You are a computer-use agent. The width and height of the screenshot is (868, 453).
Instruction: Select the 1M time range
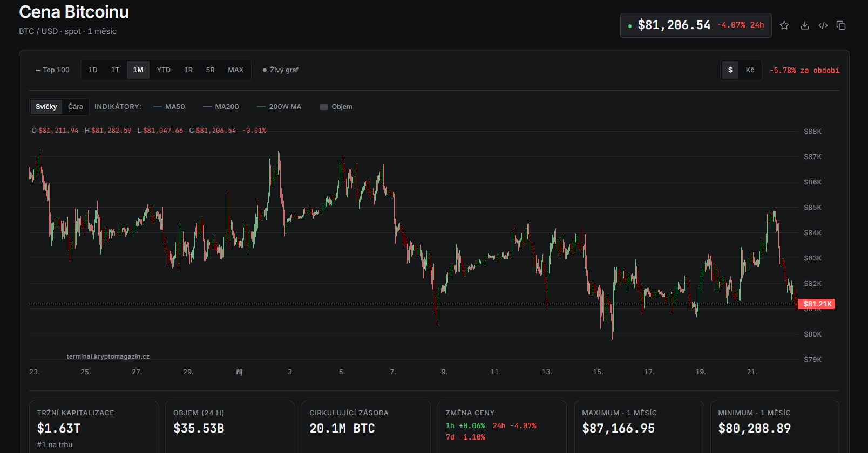pyautogui.click(x=138, y=70)
